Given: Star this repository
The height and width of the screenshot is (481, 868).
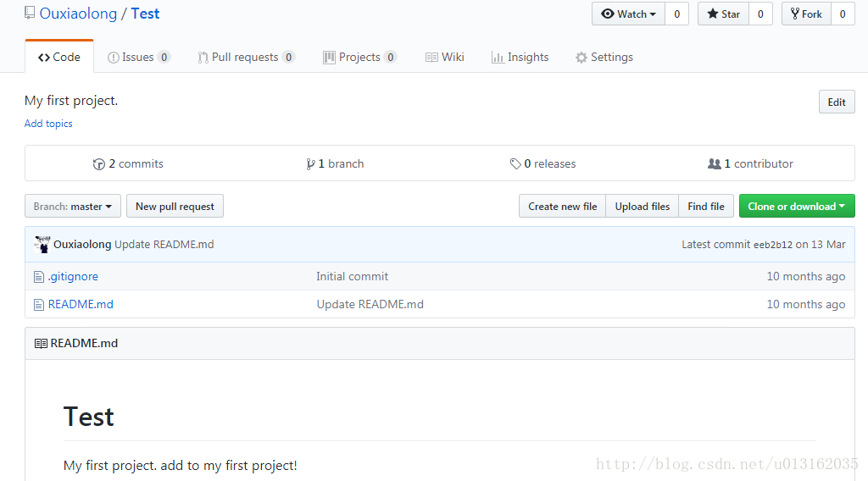Looking at the screenshot, I should [x=724, y=14].
